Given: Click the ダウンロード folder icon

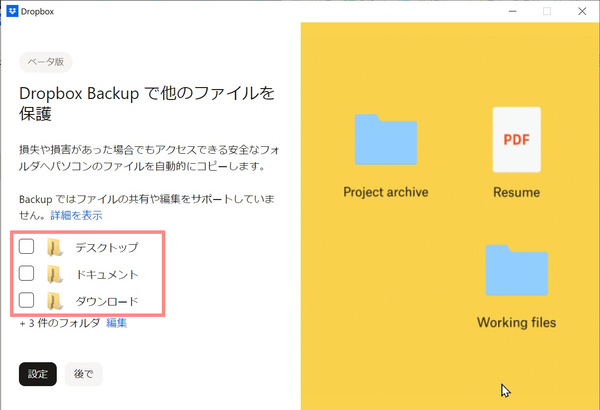Looking at the screenshot, I should tap(55, 301).
